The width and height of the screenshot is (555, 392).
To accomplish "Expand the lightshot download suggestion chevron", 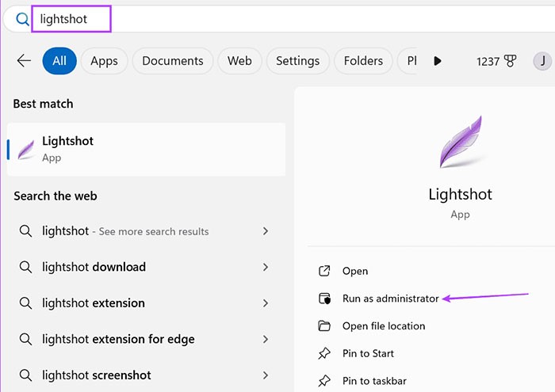I will (x=266, y=268).
